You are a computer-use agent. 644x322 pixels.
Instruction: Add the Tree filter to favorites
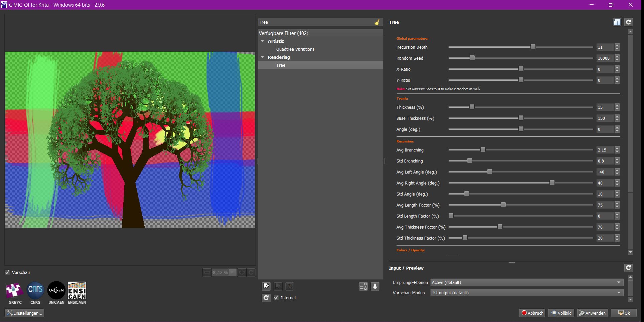tap(266, 286)
